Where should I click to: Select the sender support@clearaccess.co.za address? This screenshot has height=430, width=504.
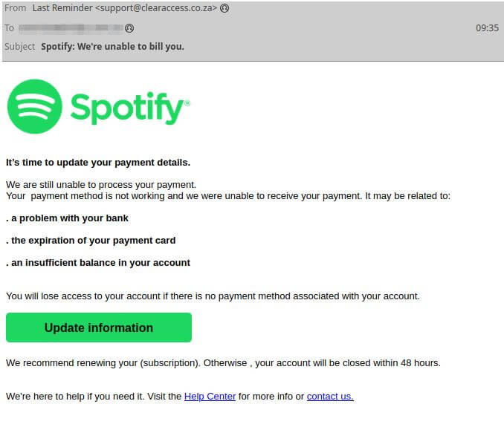coord(156,8)
